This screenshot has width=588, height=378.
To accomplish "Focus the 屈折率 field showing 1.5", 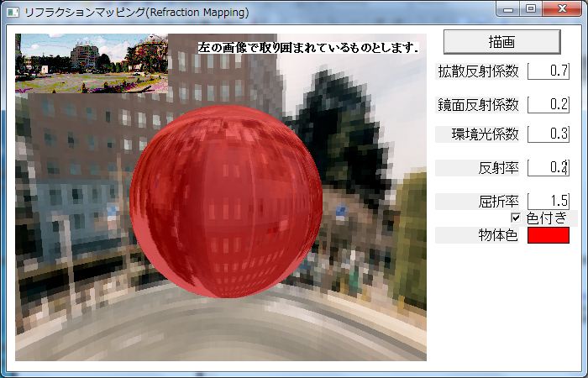I will pos(549,202).
